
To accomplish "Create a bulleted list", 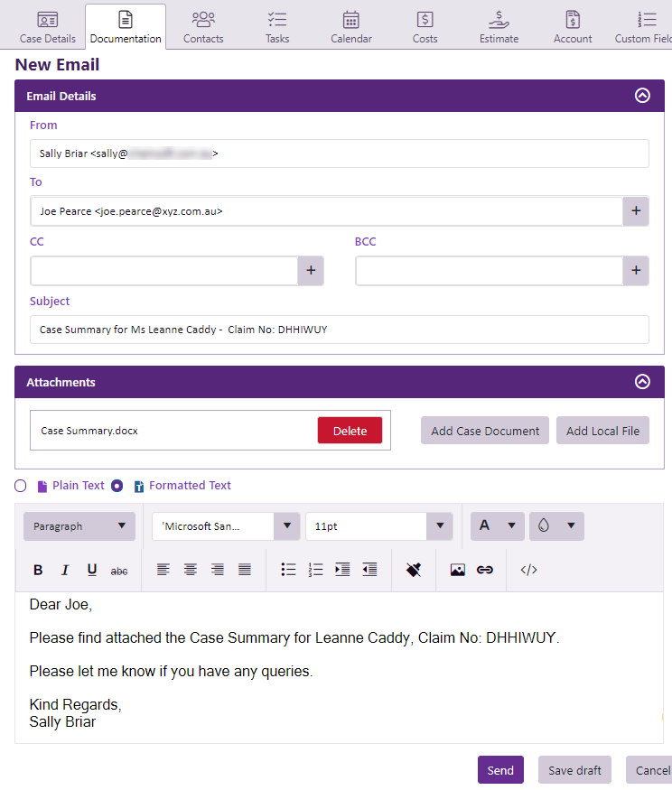I will pyautogui.click(x=289, y=570).
